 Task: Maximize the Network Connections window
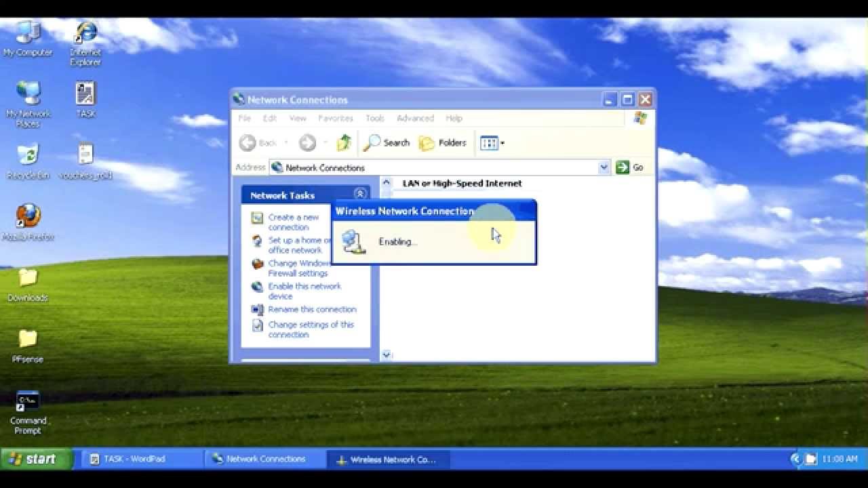pyautogui.click(x=628, y=100)
